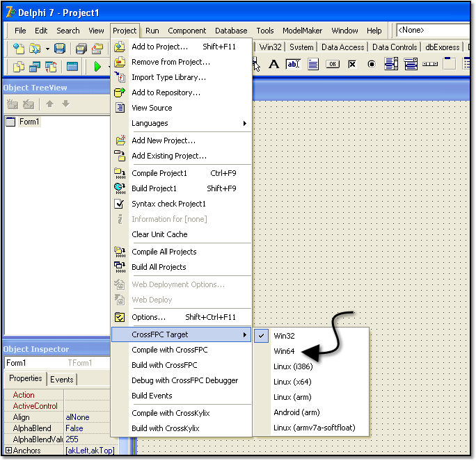Open project Options menu item

[181, 317]
